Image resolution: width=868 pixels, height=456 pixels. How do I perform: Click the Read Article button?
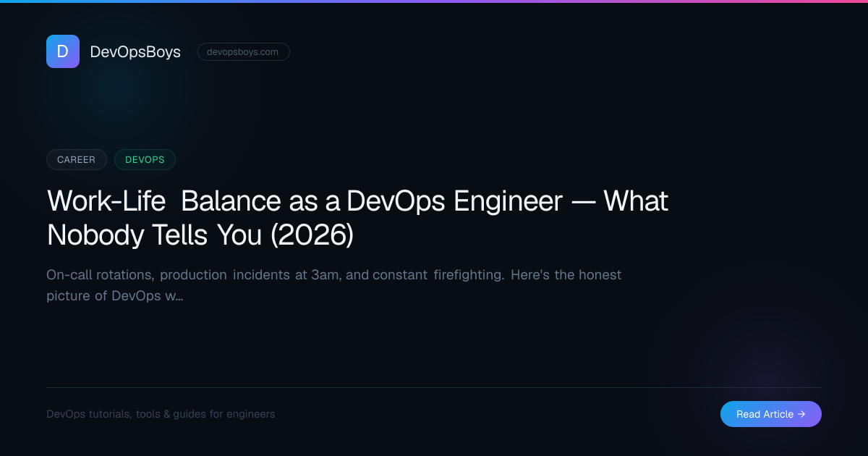(x=771, y=414)
